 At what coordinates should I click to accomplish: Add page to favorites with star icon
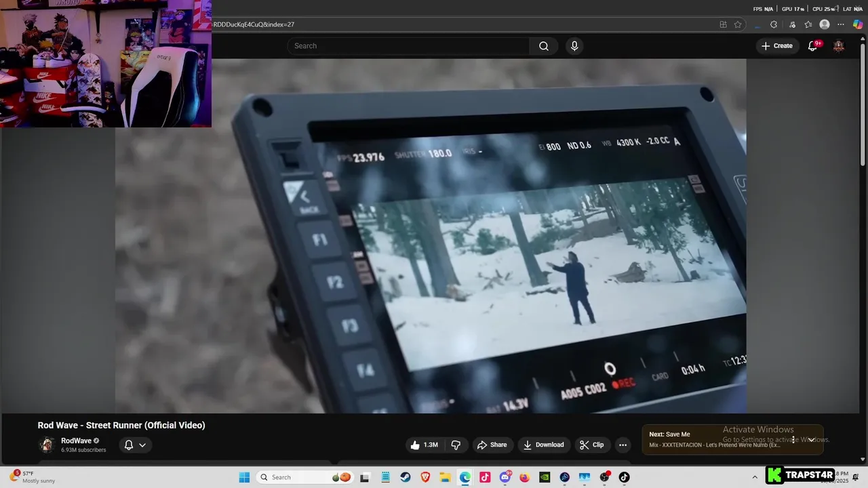738,24
